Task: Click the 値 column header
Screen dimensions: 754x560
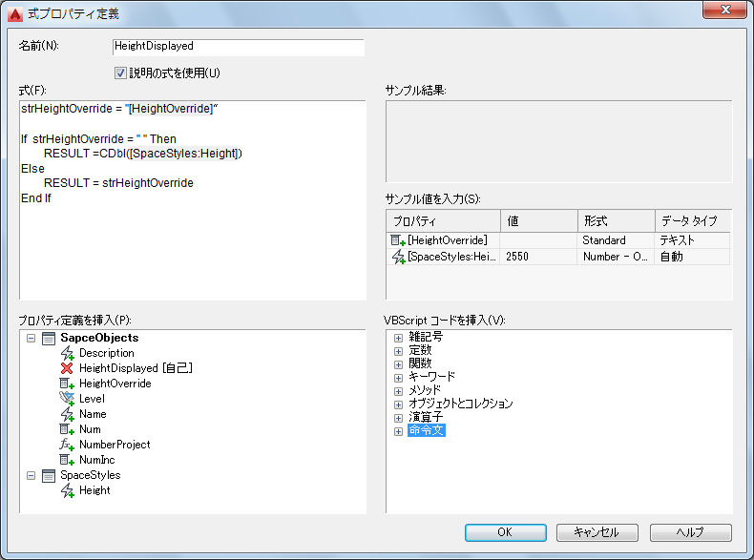Action: (x=539, y=221)
